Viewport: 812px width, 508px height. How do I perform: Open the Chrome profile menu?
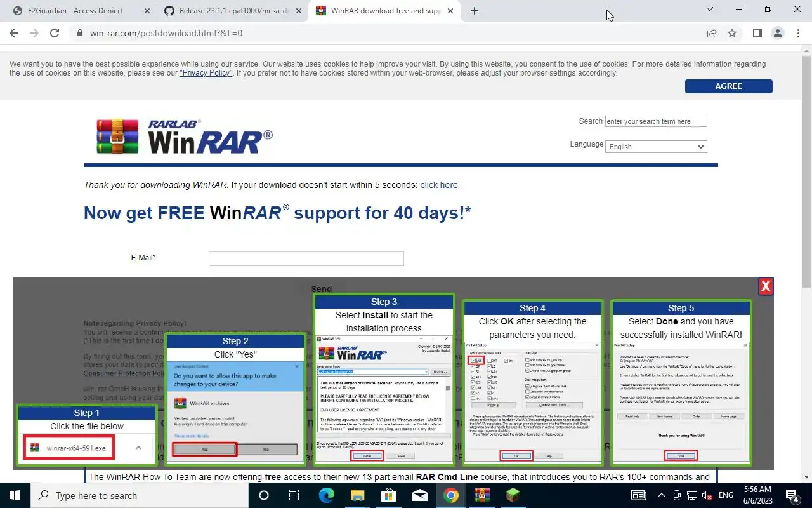[778, 33]
